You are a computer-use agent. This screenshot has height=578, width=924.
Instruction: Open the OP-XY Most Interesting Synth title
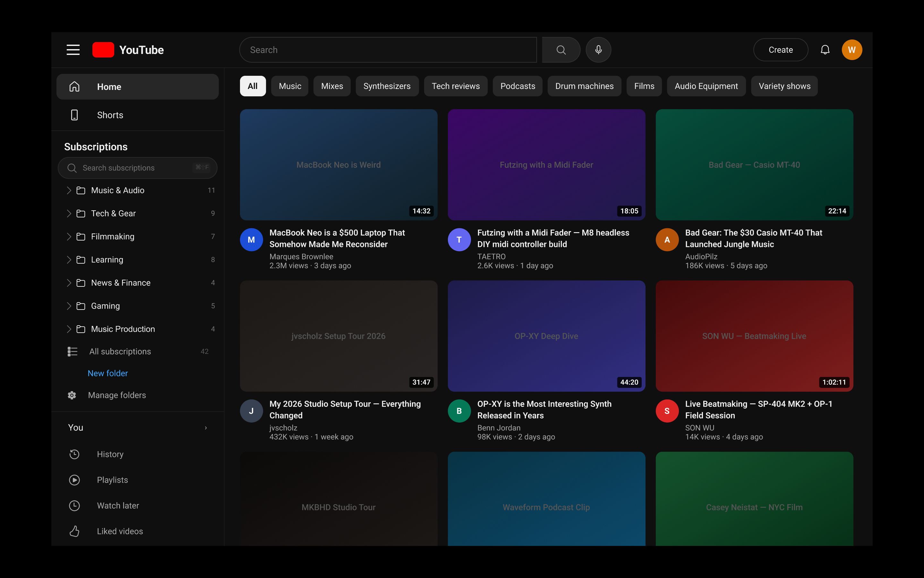click(x=544, y=409)
